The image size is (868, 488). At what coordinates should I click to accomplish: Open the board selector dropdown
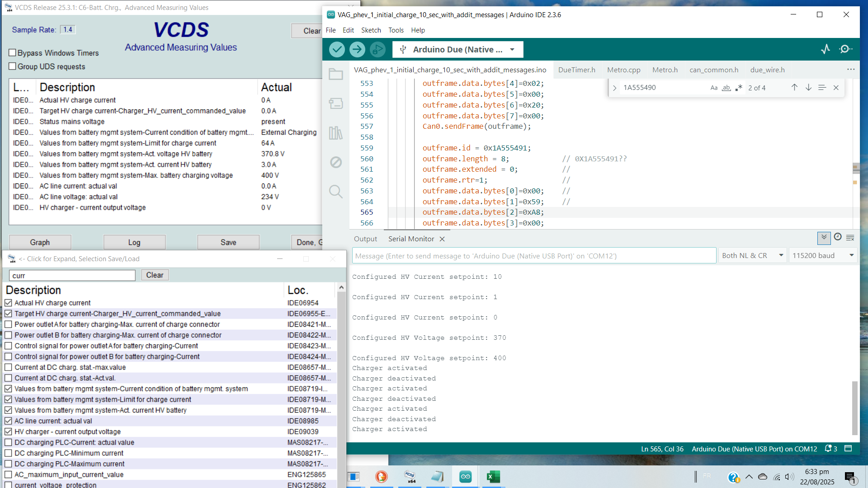[x=458, y=50]
